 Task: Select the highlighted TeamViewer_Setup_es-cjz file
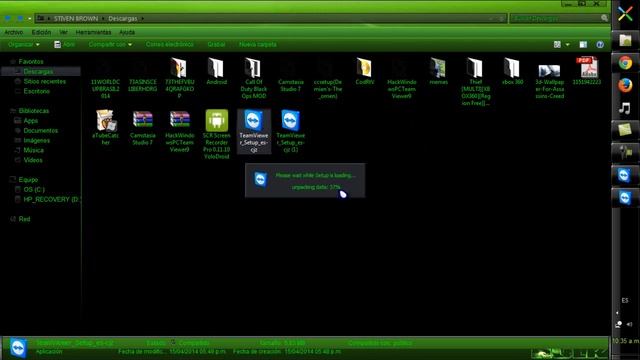[x=253, y=131]
